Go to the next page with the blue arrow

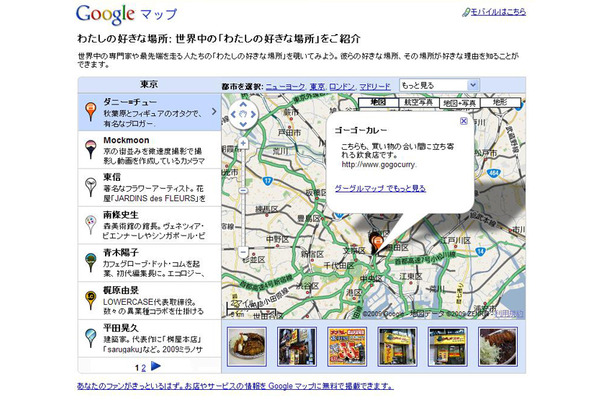coord(156,366)
